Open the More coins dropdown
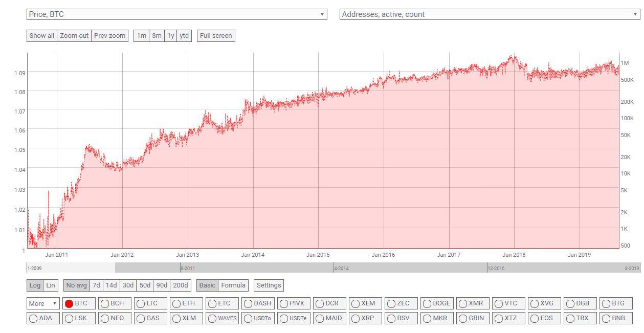Screen dimensions: 644x333 coord(43,303)
